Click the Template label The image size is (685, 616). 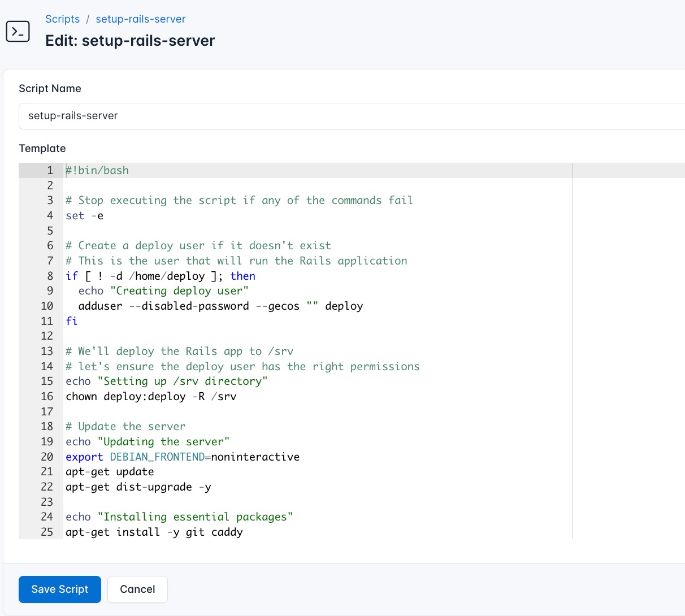42,148
